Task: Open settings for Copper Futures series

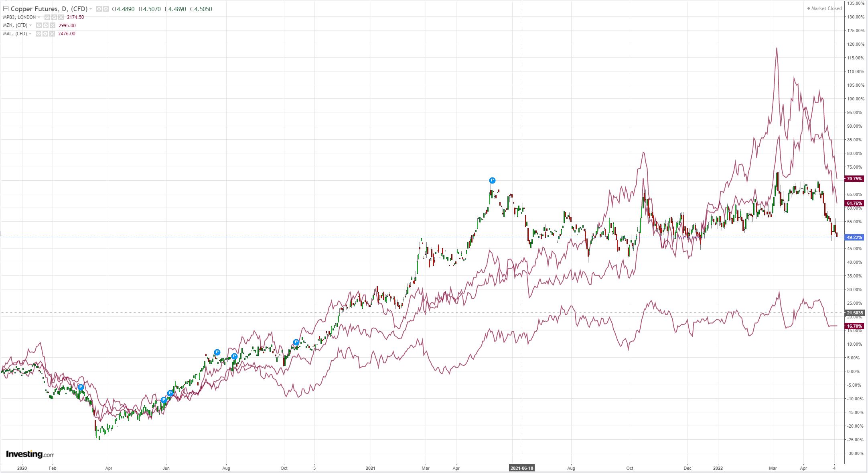Action: [106, 9]
